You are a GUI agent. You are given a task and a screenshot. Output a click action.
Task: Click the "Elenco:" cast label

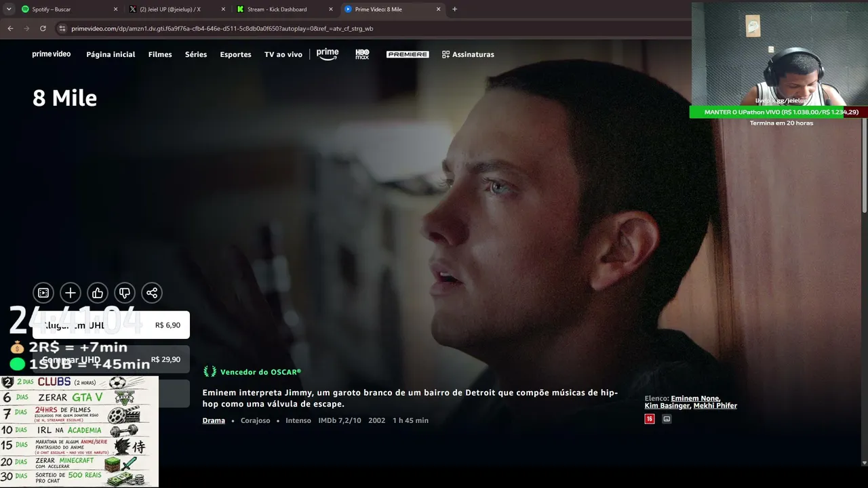[656, 399]
